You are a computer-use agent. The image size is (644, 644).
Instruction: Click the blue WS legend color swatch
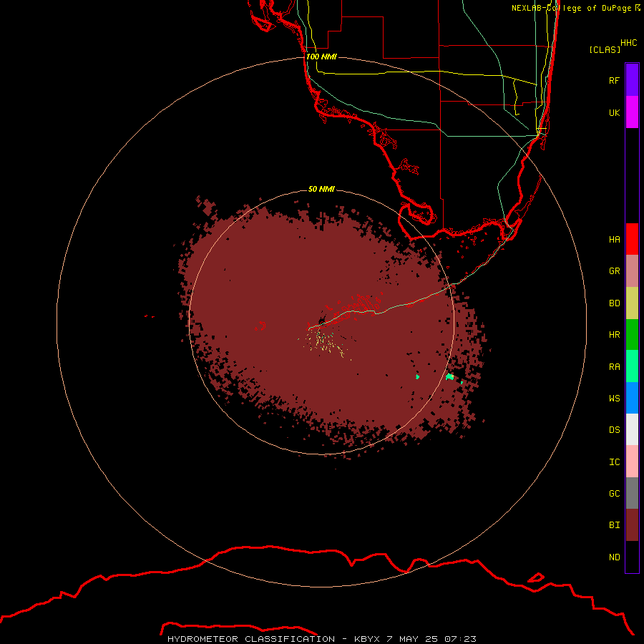[x=632, y=398]
